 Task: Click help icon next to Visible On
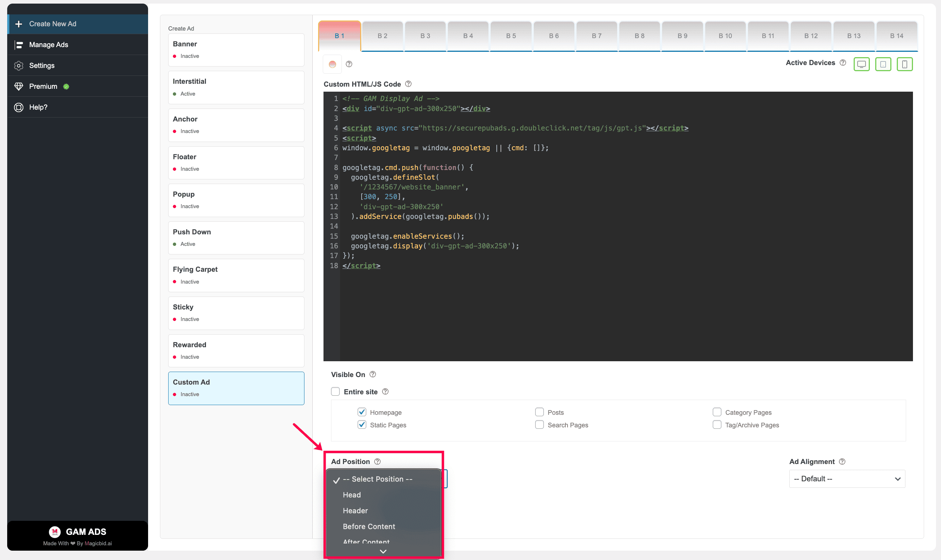click(373, 374)
